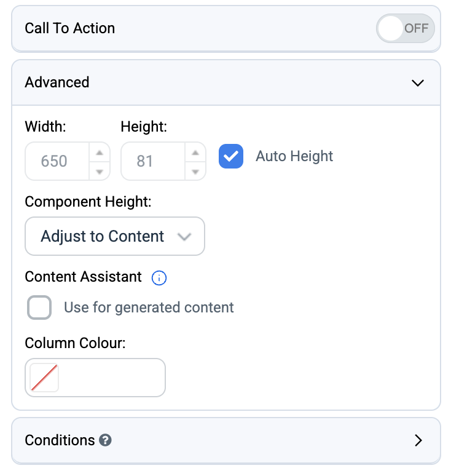The image size is (451, 476).
Task: Click the Width input field showing 650
Action: (57, 161)
